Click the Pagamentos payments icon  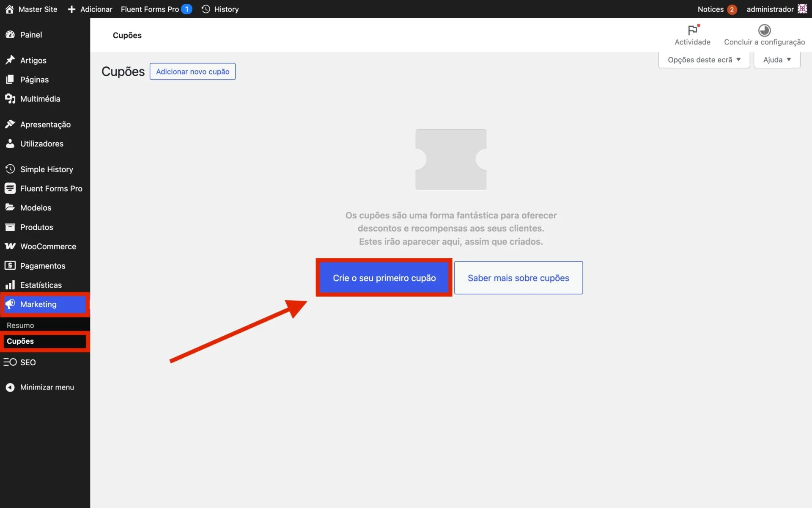point(10,265)
